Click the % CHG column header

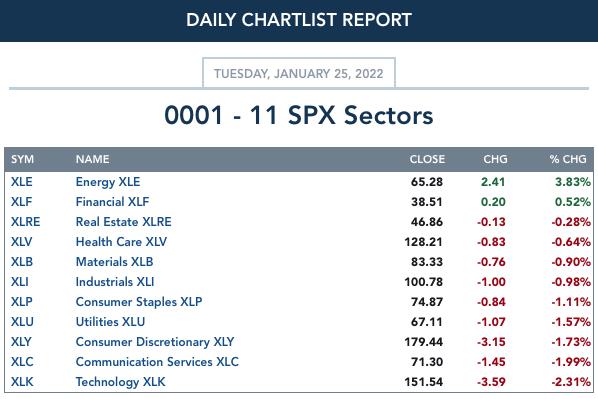tap(568, 159)
